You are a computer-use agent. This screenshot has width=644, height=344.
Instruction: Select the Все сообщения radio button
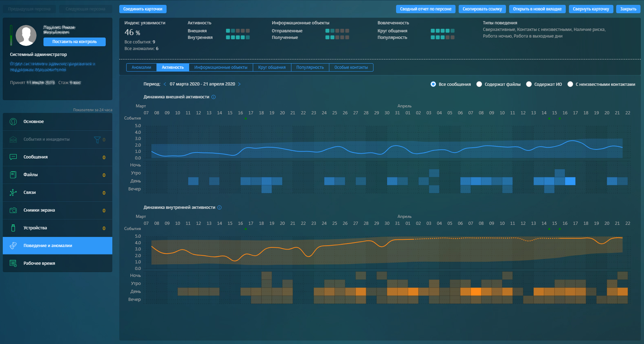(433, 84)
